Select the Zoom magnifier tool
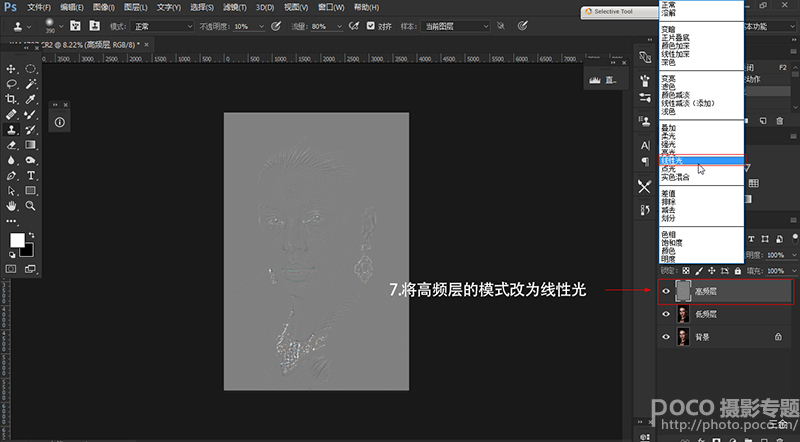 [x=31, y=205]
